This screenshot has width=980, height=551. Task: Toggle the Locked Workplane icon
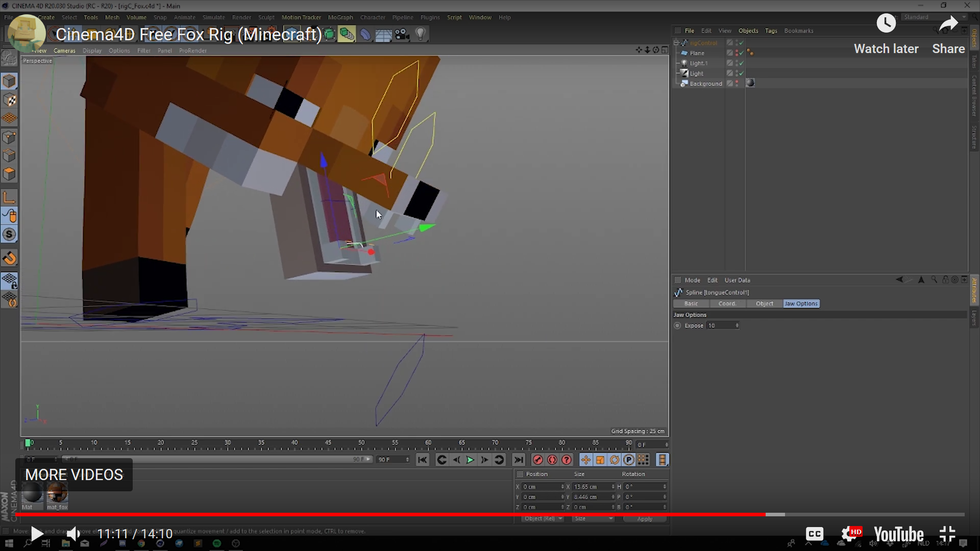coord(10,281)
